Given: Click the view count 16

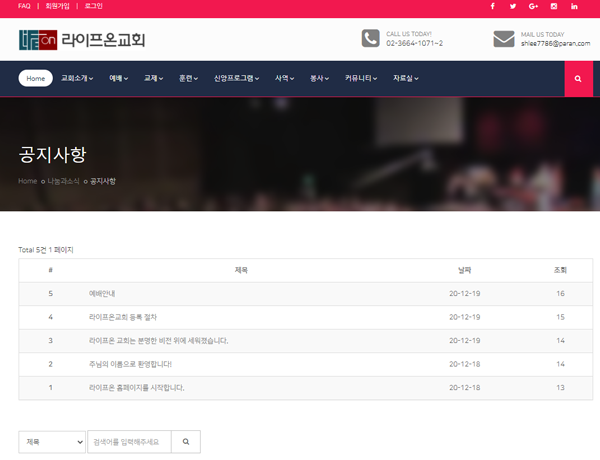Looking at the screenshot, I should coord(561,294).
